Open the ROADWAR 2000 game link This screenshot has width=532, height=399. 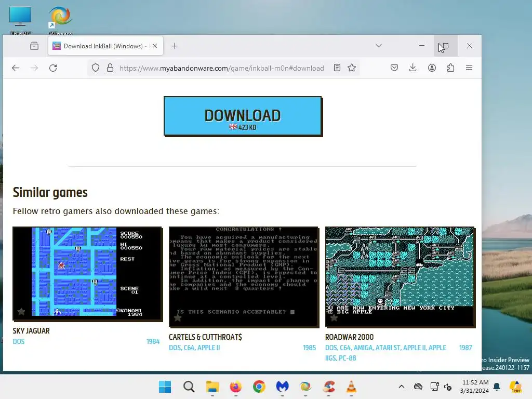click(x=350, y=337)
